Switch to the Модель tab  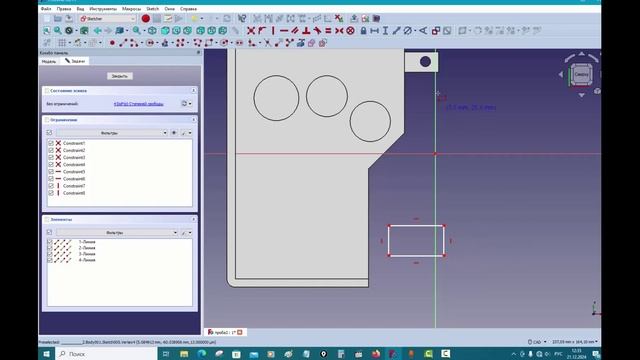(49, 61)
